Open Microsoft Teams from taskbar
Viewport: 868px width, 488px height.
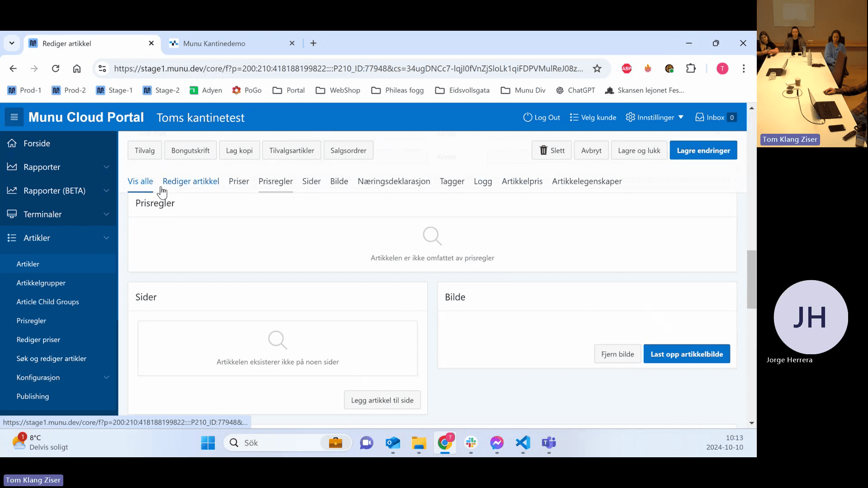click(549, 443)
